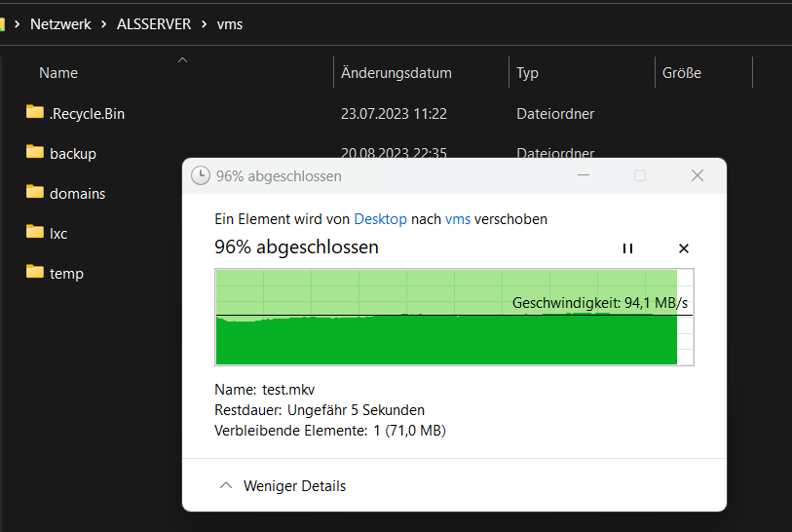
Task: Click the clock icon in dialog title
Action: coord(201,175)
